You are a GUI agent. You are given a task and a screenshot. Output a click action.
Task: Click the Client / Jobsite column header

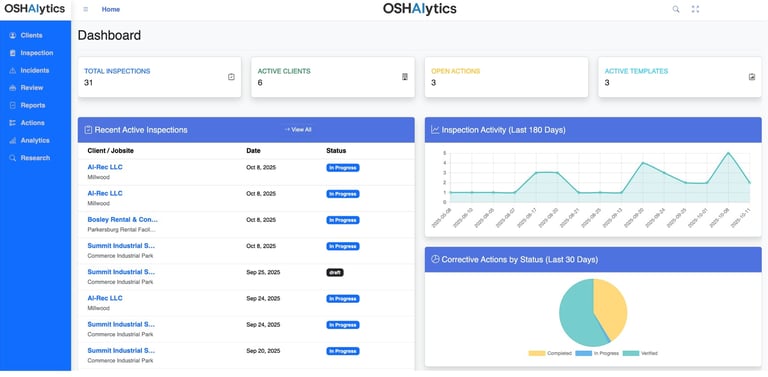(x=111, y=150)
